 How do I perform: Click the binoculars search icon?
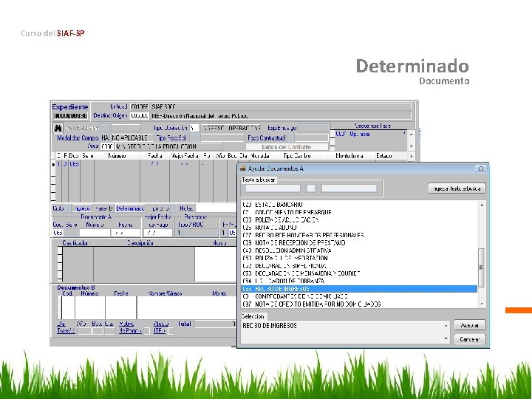coord(58,129)
